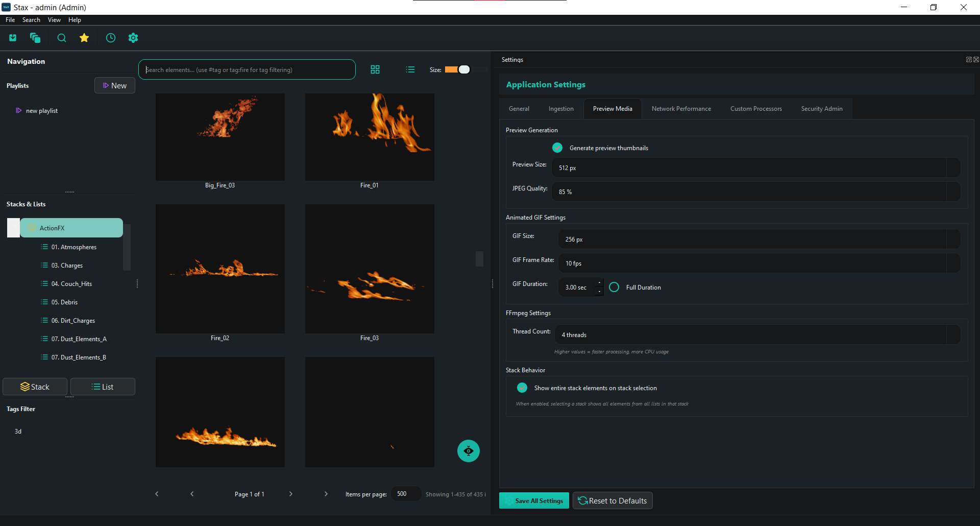This screenshot has width=980, height=526.
Task: Click the floating eye preview button
Action: click(x=468, y=451)
